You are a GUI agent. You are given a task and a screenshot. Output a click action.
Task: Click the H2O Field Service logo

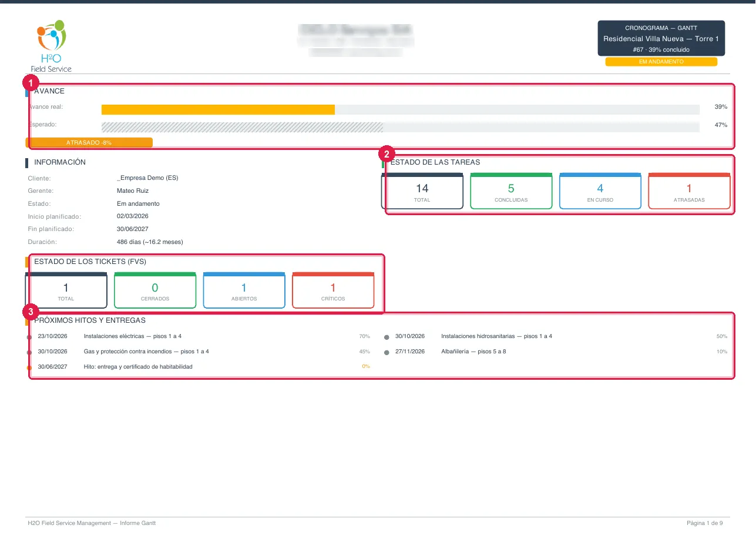(51, 46)
